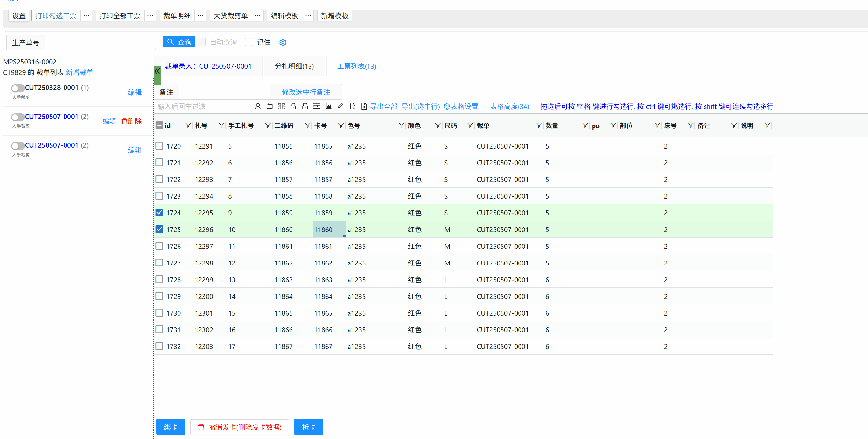Click the pencil edit icon in the table toolbar

pyautogui.click(x=340, y=106)
